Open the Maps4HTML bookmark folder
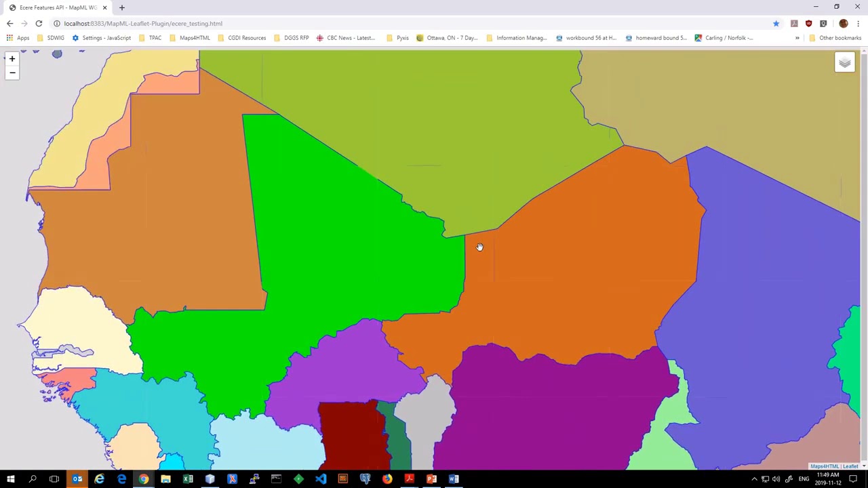The height and width of the screenshot is (488, 868). [x=190, y=38]
